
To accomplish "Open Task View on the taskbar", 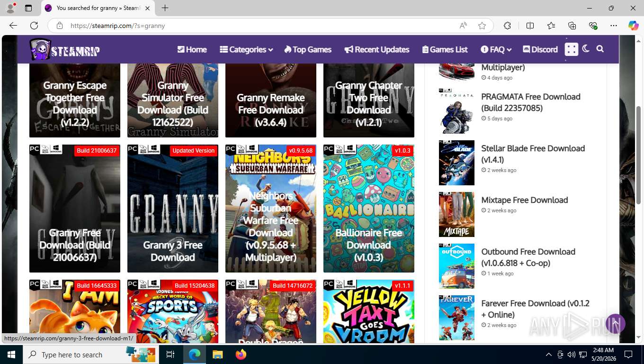I will [x=170, y=355].
